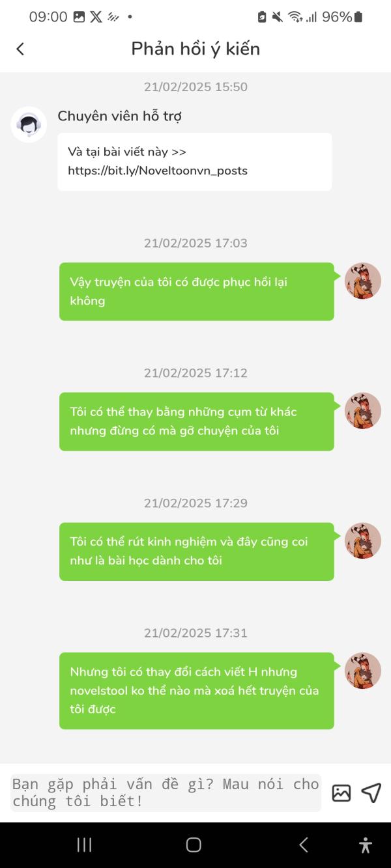Tap user avatar beside 17:12 message
The height and width of the screenshot is (868, 391).
coord(363,411)
